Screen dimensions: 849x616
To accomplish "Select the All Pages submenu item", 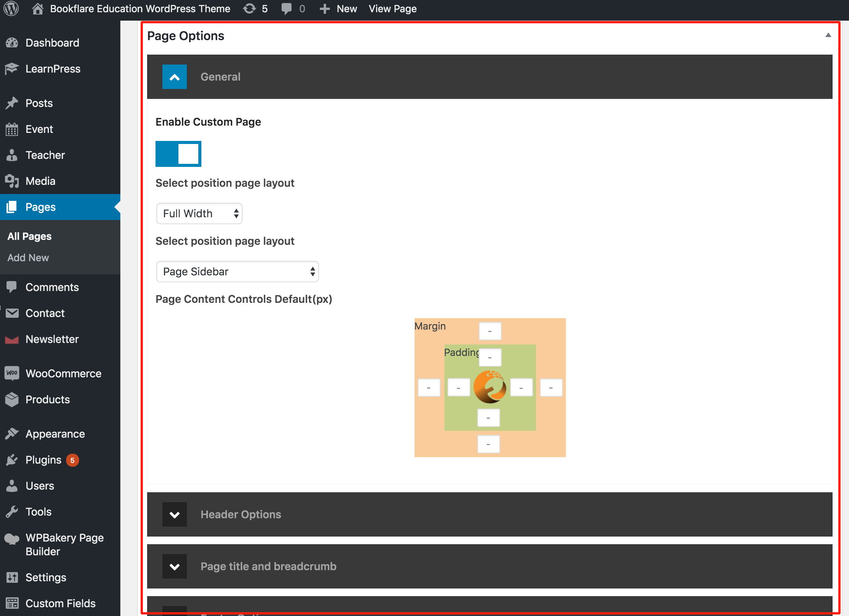I will [29, 236].
